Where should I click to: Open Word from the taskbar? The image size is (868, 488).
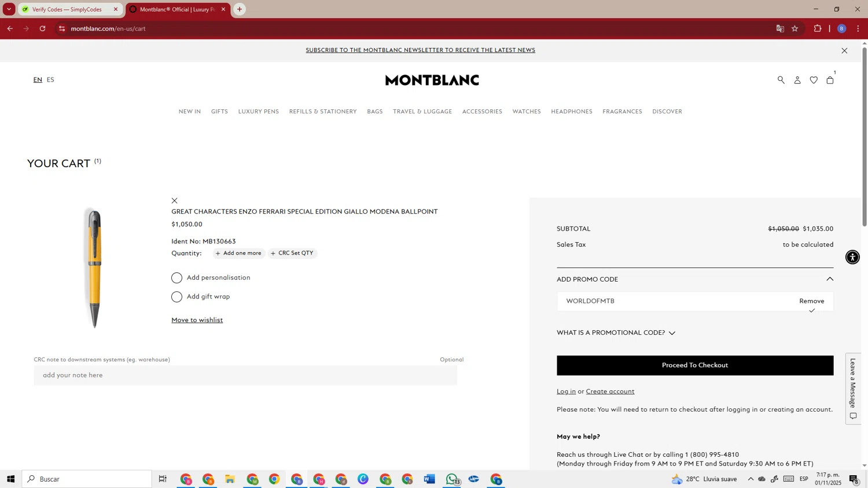[429, 479]
